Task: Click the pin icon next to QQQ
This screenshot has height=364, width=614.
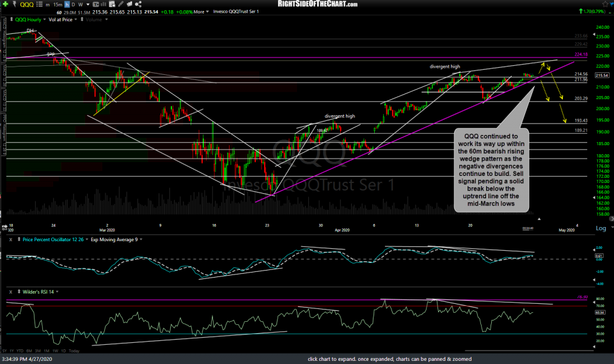Action: click(15, 4)
